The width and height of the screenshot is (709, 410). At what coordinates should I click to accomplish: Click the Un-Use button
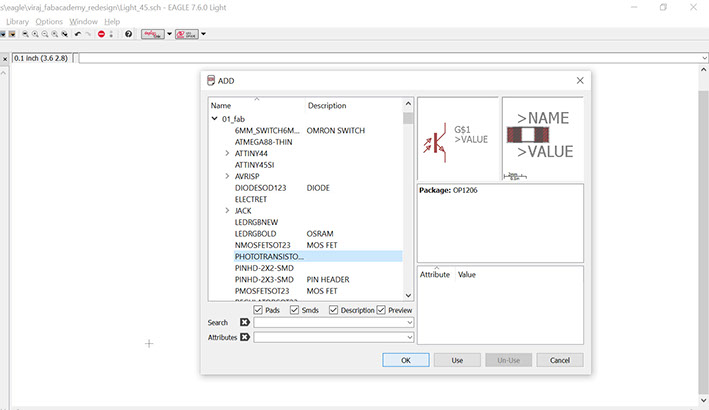pyautogui.click(x=509, y=360)
